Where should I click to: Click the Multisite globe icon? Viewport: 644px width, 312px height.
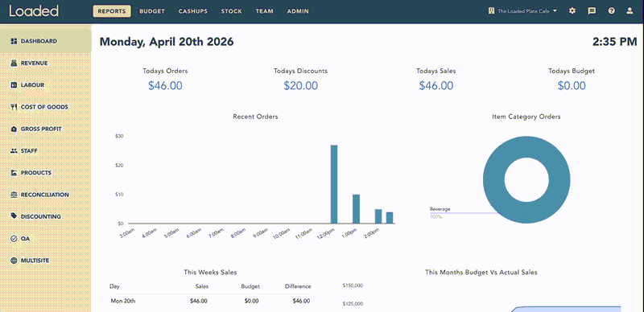point(14,261)
